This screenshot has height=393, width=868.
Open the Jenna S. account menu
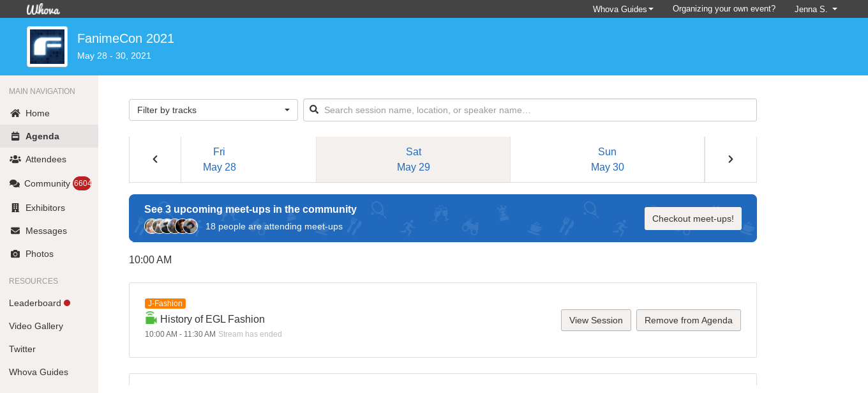point(816,9)
